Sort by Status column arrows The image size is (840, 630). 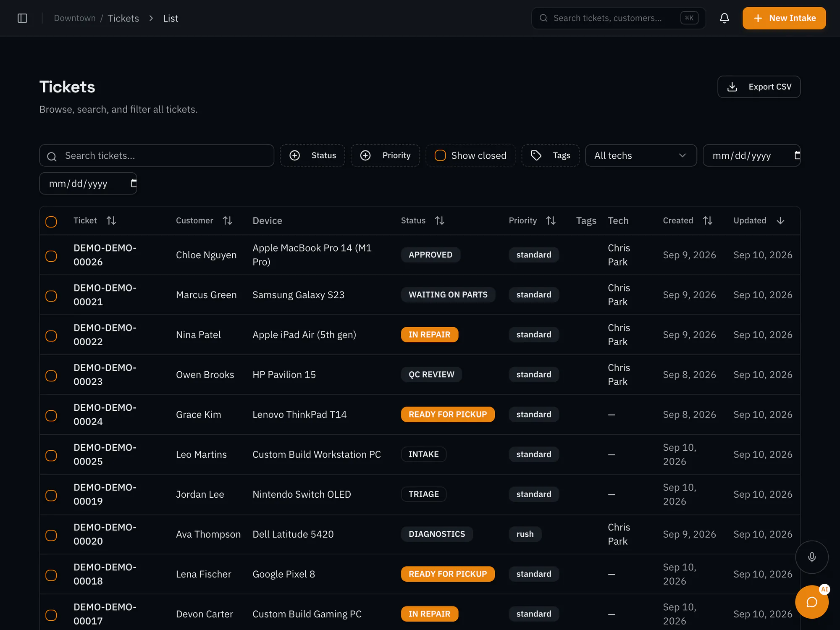pyautogui.click(x=440, y=220)
